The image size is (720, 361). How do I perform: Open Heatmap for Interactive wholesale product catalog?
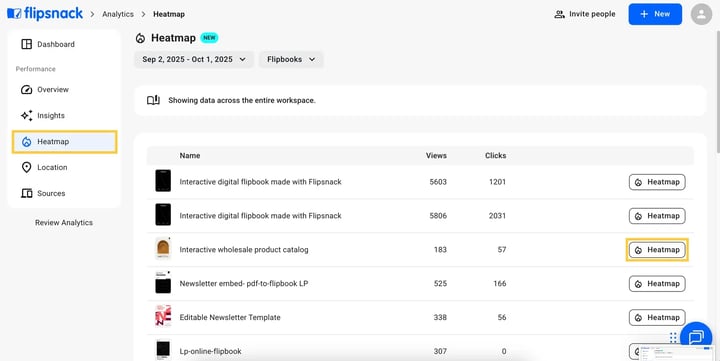(657, 250)
